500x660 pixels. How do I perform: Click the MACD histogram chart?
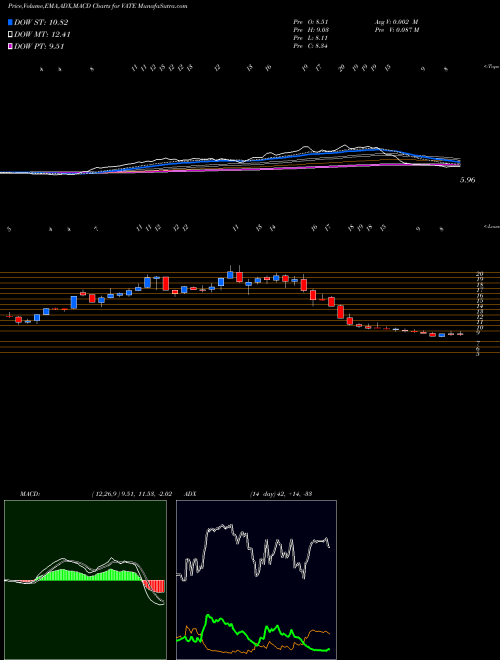click(85, 580)
